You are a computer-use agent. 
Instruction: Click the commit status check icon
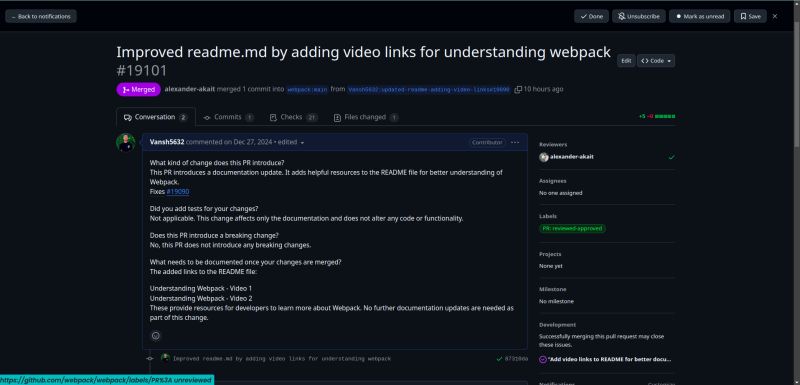point(499,359)
